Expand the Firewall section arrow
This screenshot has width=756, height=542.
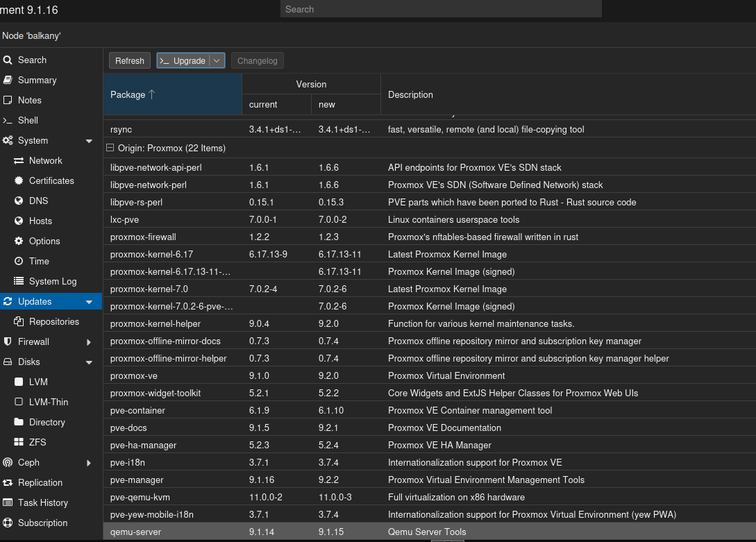[89, 342]
